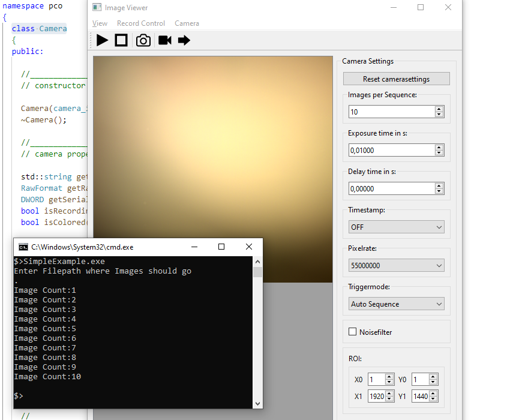Image resolution: width=510 pixels, height=420 pixels.
Task: Open the Camera menu
Action: [x=187, y=23]
